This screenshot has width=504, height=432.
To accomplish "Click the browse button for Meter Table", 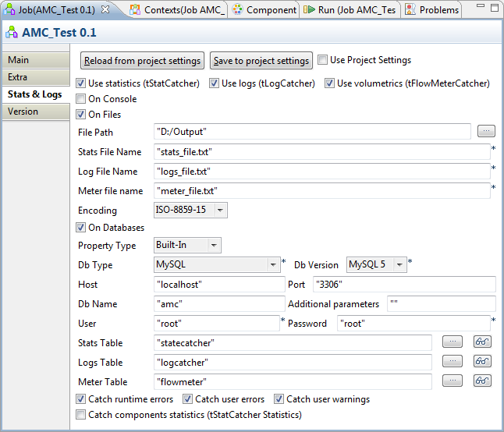I will (x=452, y=381).
